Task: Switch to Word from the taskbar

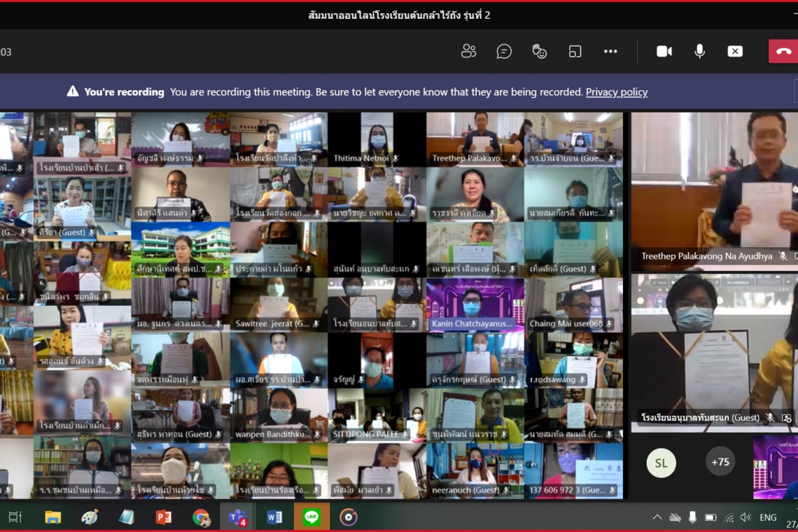Action: tap(274, 517)
